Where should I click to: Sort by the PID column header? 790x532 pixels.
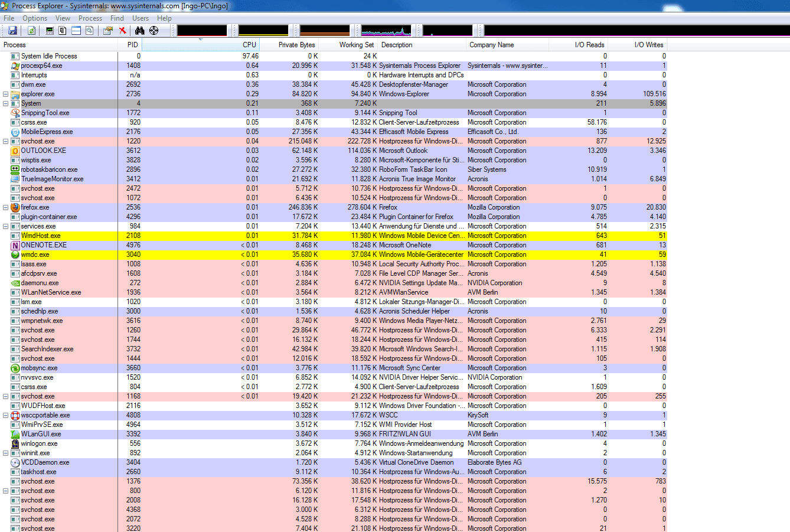click(x=130, y=45)
